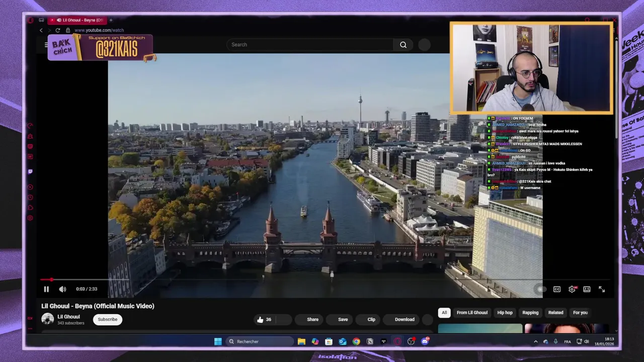Click the youtube.com/watch address bar
Image resolution: width=644 pixels, height=362 pixels.
tap(99, 30)
